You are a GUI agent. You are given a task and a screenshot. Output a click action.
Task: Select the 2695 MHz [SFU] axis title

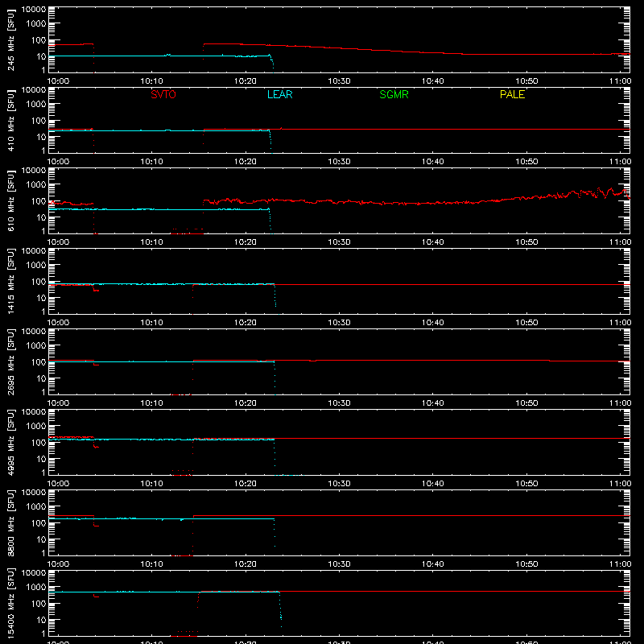pyautogui.click(x=11, y=361)
